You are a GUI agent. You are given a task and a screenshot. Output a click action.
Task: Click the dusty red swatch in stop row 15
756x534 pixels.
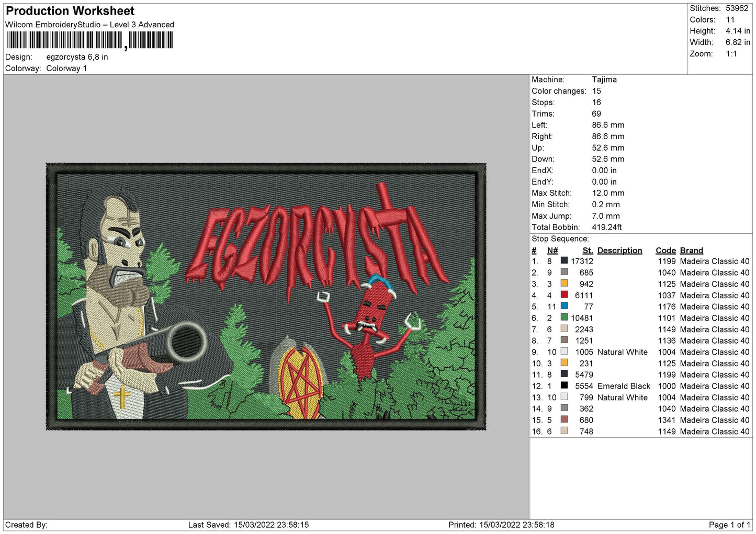(564, 419)
